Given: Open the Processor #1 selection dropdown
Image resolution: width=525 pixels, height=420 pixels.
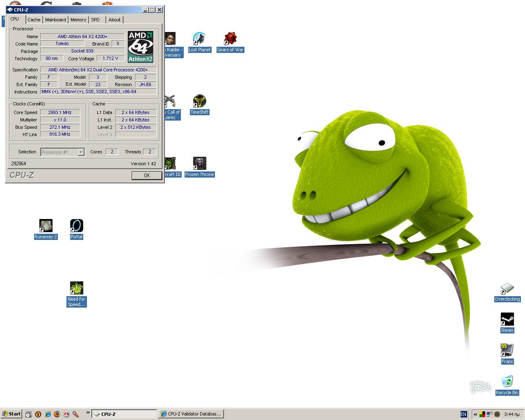Looking at the screenshot, I should pos(81,152).
